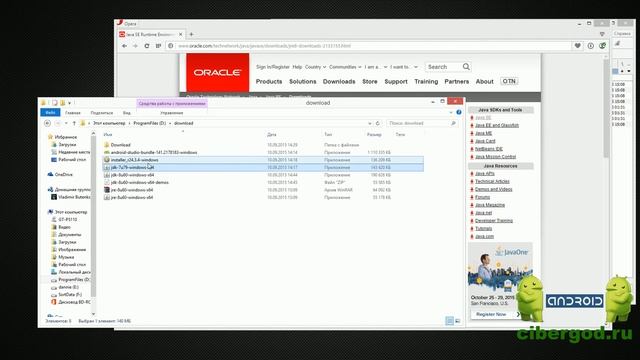This screenshot has width=640, height=360.
Task: Sort files by Имя column header
Action: (108, 134)
